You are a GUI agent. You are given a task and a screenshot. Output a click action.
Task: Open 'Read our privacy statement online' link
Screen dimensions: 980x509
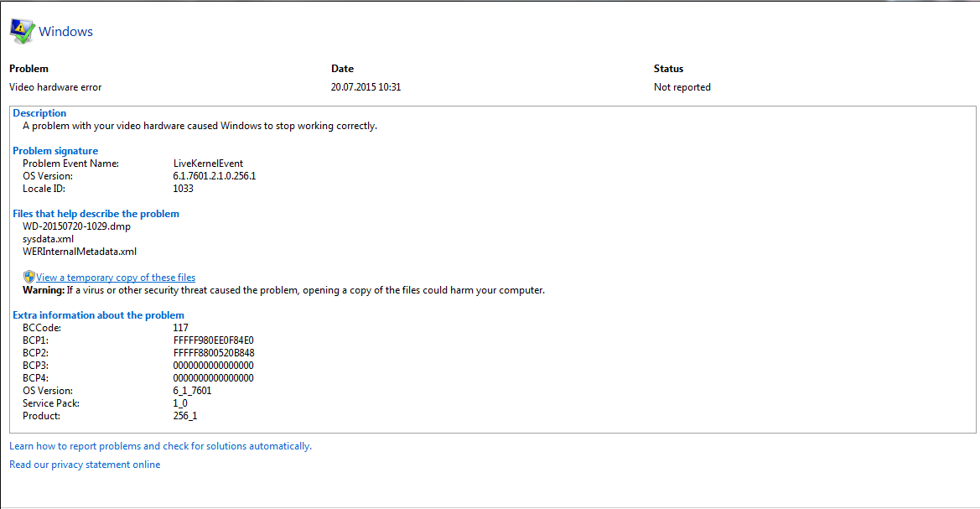85,465
